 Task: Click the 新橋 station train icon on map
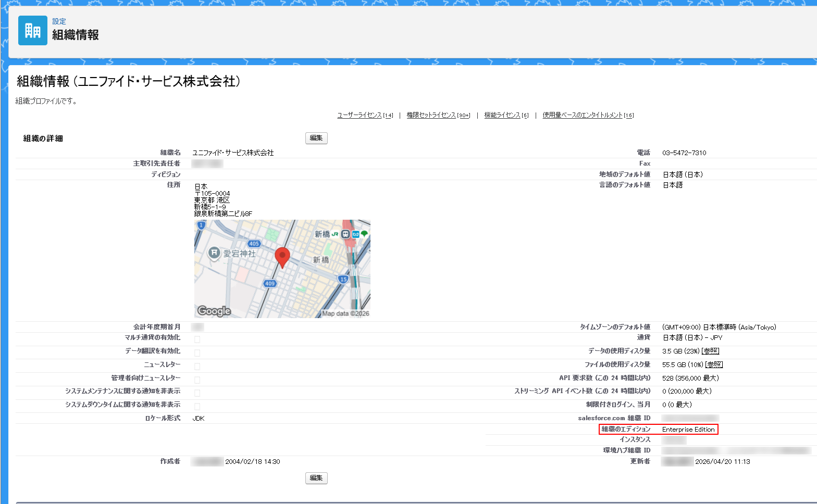345,234
